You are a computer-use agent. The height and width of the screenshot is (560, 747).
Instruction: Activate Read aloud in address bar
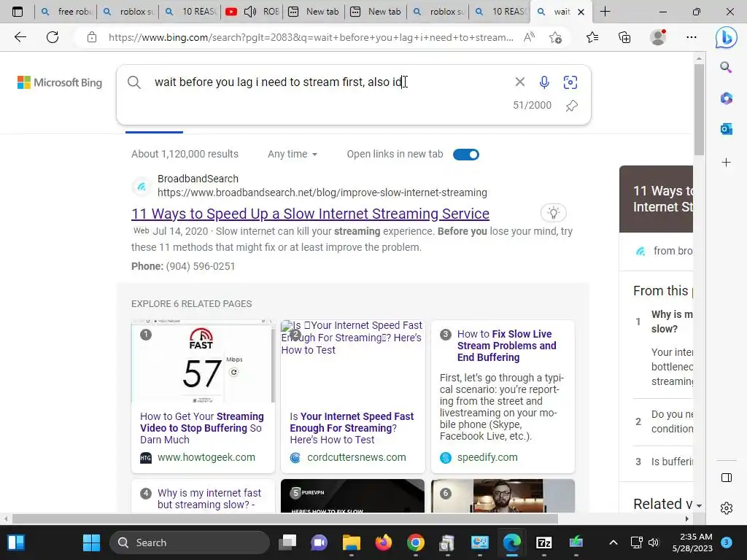pyautogui.click(x=529, y=37)
